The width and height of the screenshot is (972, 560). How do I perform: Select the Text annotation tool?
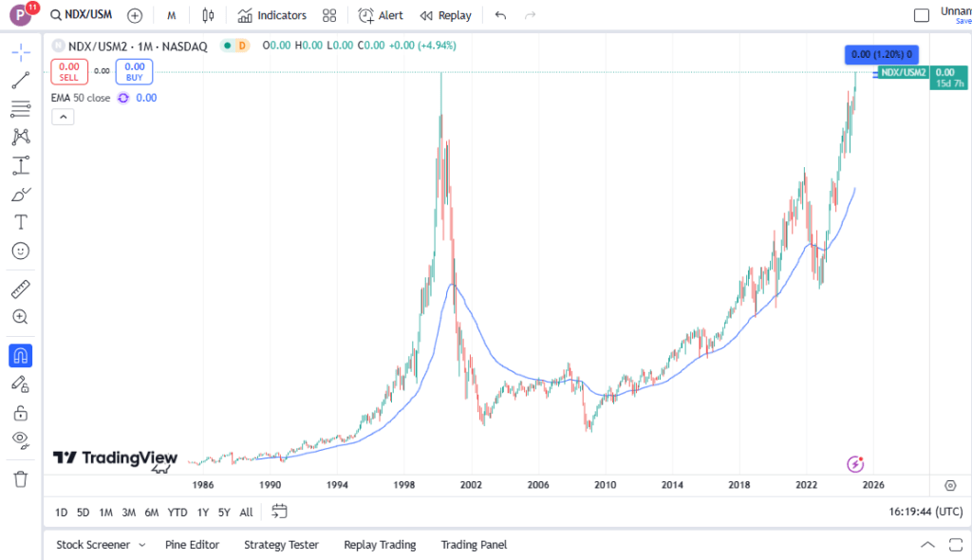[x=21, y=222]
